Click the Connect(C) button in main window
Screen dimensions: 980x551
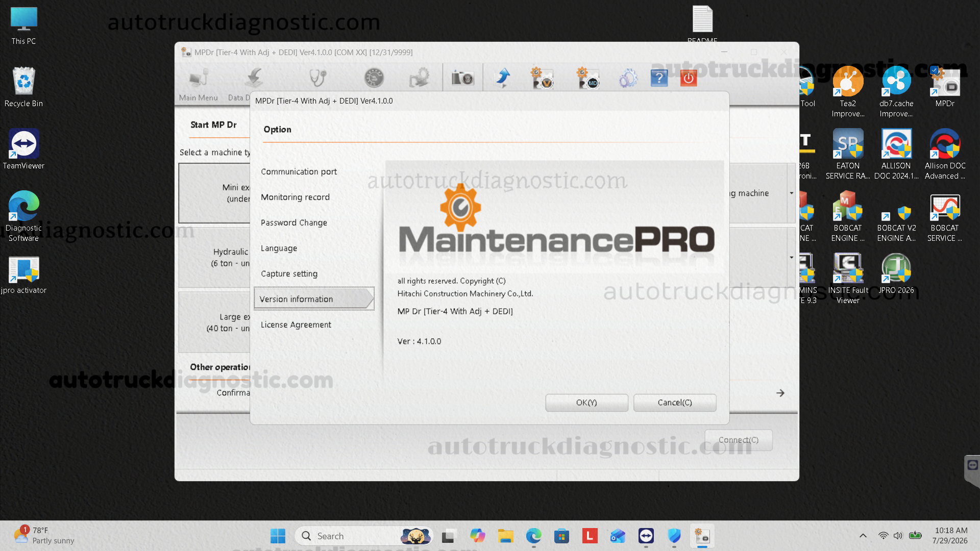(x=739, y=440)
